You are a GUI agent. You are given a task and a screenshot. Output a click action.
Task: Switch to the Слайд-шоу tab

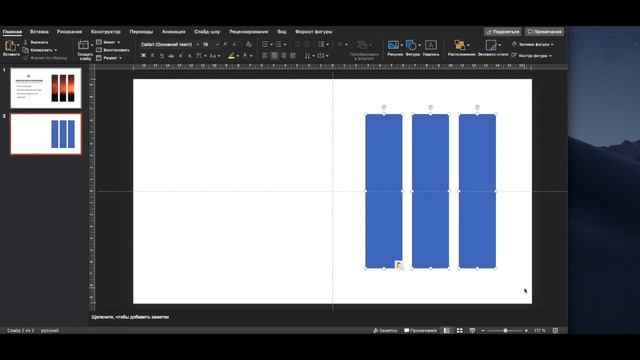point(207,31)
